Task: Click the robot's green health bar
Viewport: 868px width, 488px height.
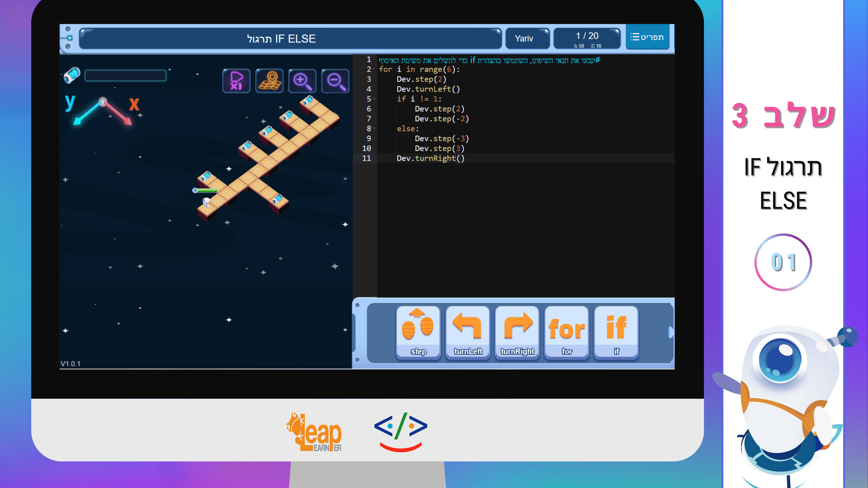Action: 205,191
